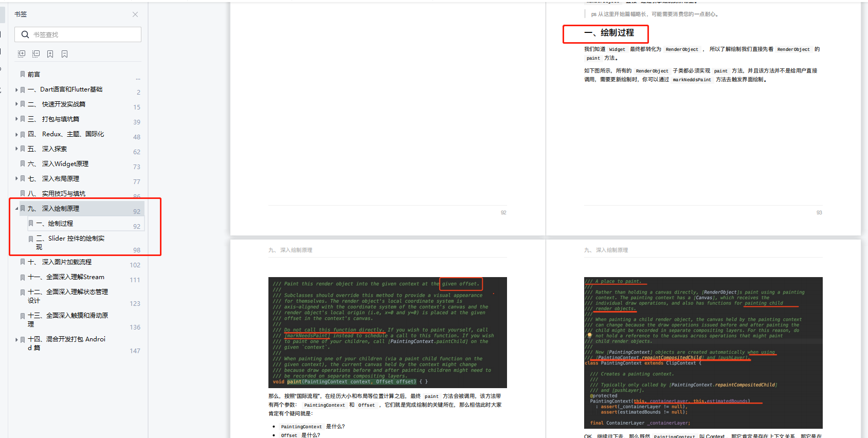
Task: Click bullet item Offset 是什么?
Action: (300, 435)
